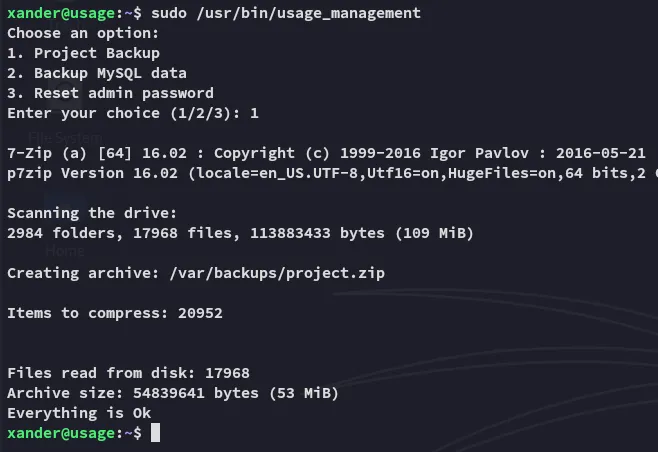Click the "Items to compress: 20952" line
The height and width of the screenshot is (452, 658).
(115, 313)
